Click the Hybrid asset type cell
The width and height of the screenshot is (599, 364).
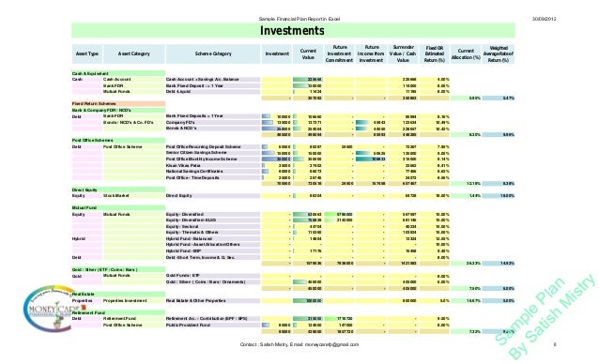pos(87,239)
